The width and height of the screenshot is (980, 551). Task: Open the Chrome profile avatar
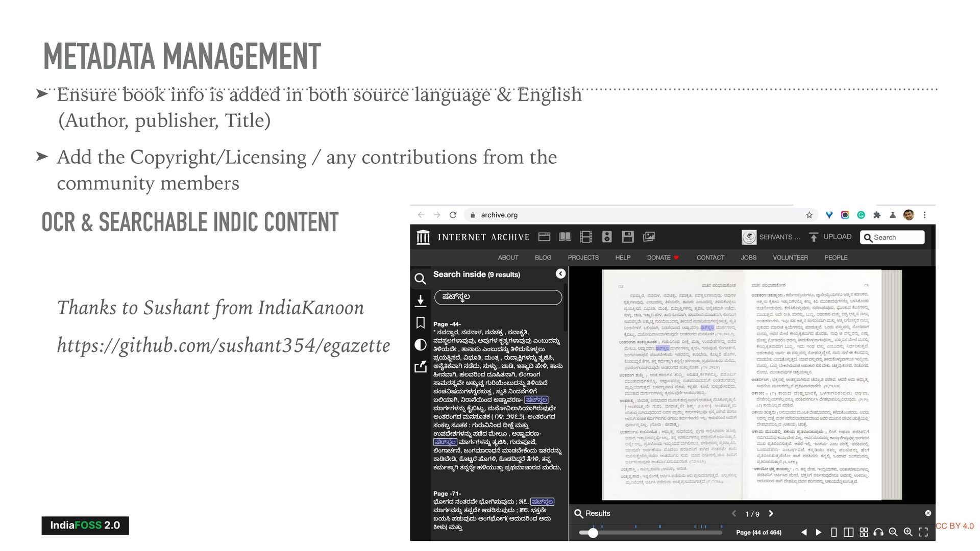pyautogui.click(x=909, y=215)
